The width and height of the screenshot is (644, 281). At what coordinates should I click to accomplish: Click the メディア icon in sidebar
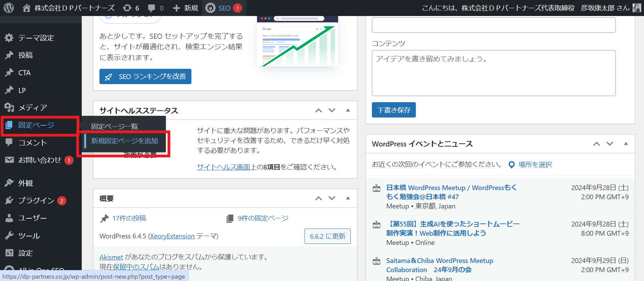[x=9, y=108]
